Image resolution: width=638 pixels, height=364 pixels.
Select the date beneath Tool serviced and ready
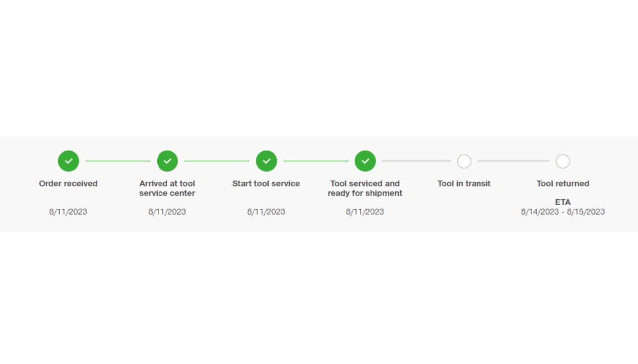(x=365, y=212)
